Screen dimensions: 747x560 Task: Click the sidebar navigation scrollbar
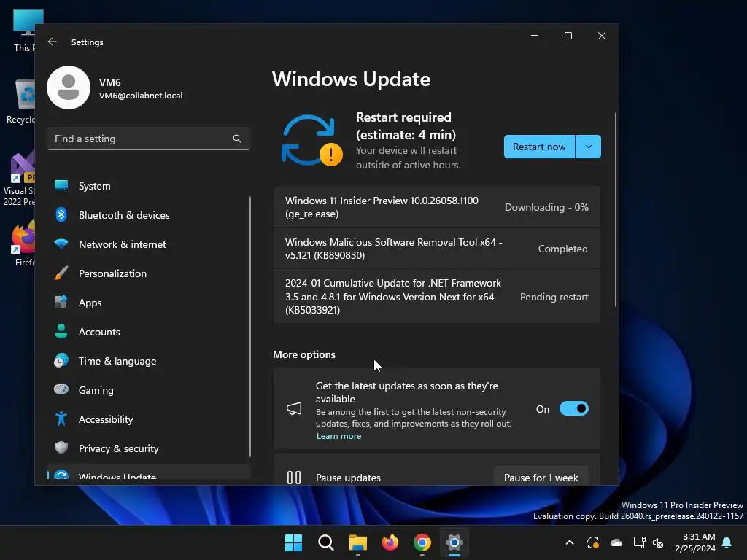tap(250, 327)
